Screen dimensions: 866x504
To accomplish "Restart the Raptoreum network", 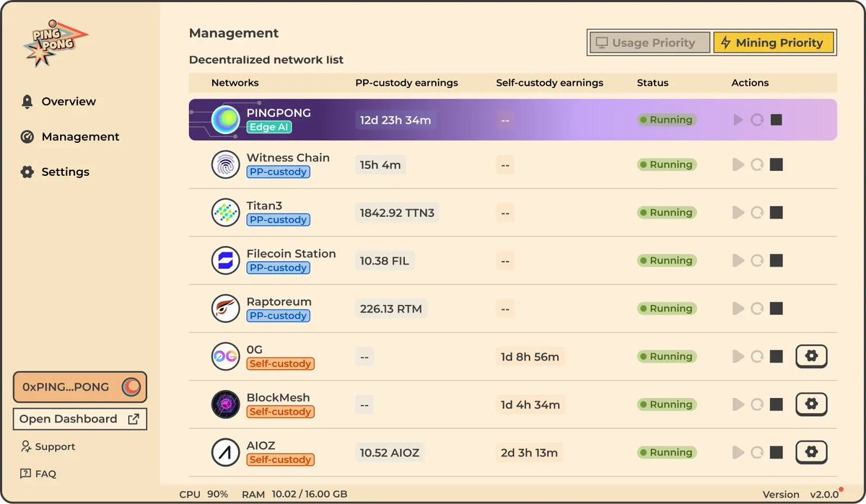I will [757, 309].
